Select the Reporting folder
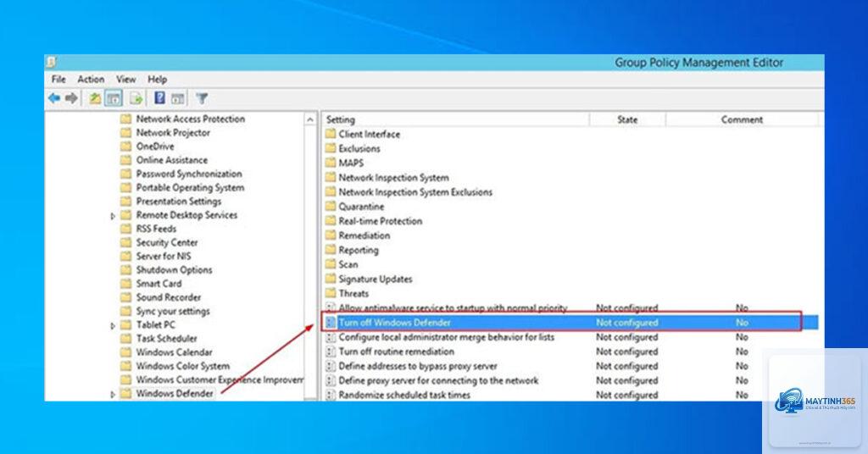This screenshot has width=868, height=454. [x=359, y=250]
